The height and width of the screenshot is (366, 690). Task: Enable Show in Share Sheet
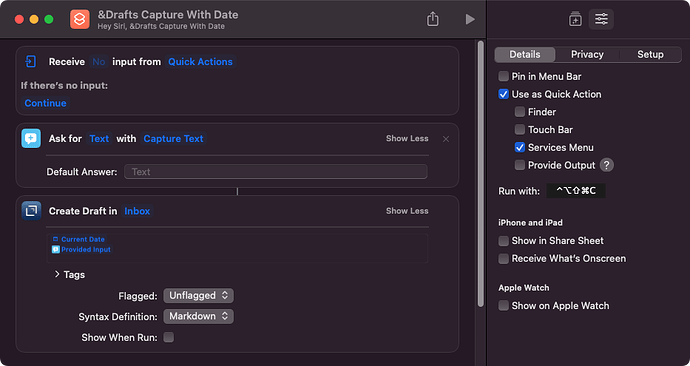pos(503,241)
